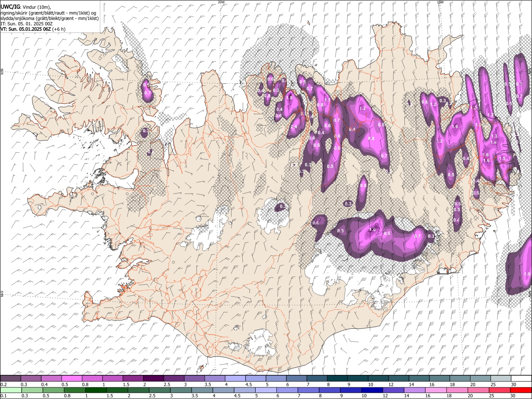The width and height of the screenshot is (532, 399).
Task: Click the darkest purple 2 mm legend swatch
Action: [153, 378]
